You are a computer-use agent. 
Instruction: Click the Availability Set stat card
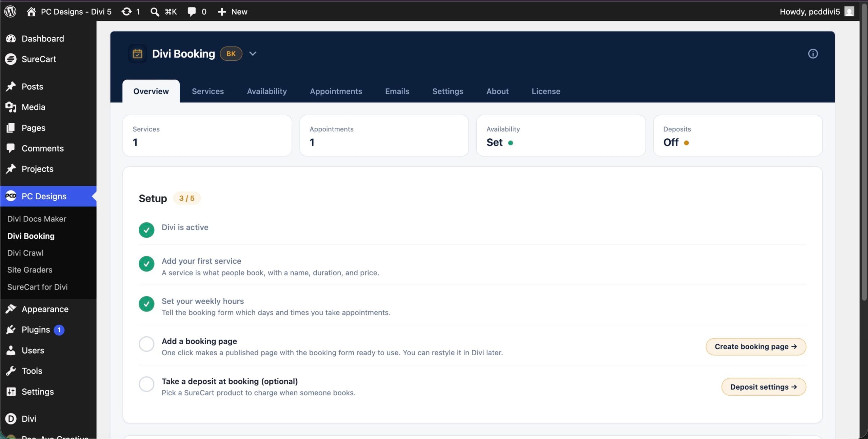pos(561,136)
